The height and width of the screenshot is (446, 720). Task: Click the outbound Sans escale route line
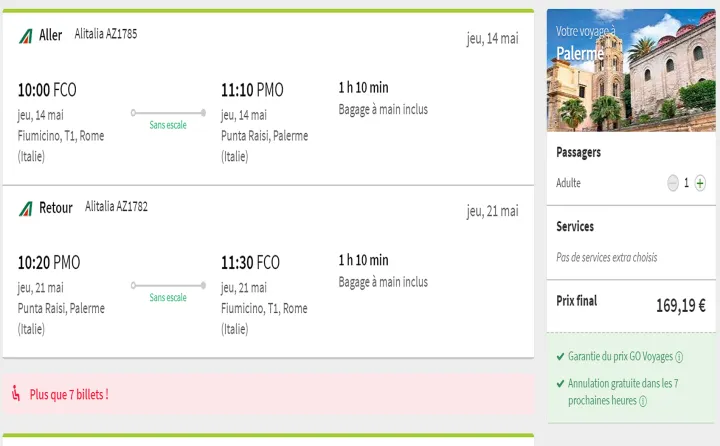pyautogui.click(x=168, y=113)
